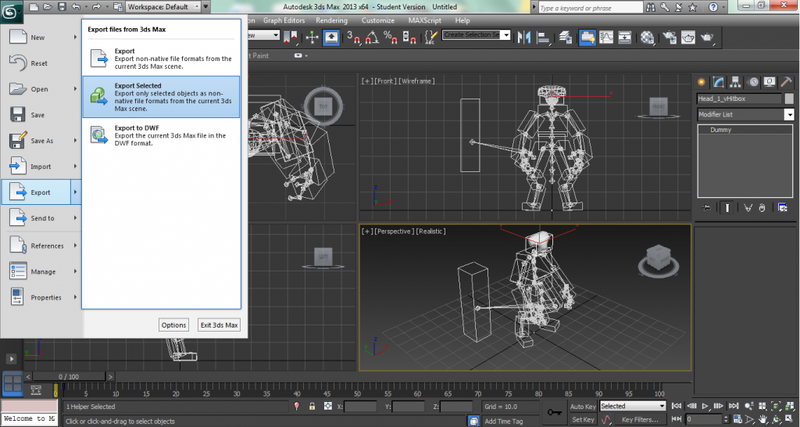The width and height of the screenshot is (800, 427).
Task: Open the Modifier List dropdown
Action: click(x=789, y=115)
